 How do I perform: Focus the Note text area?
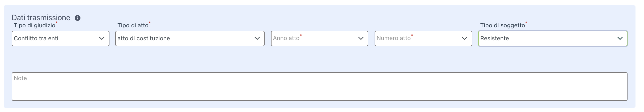point(319,87)
